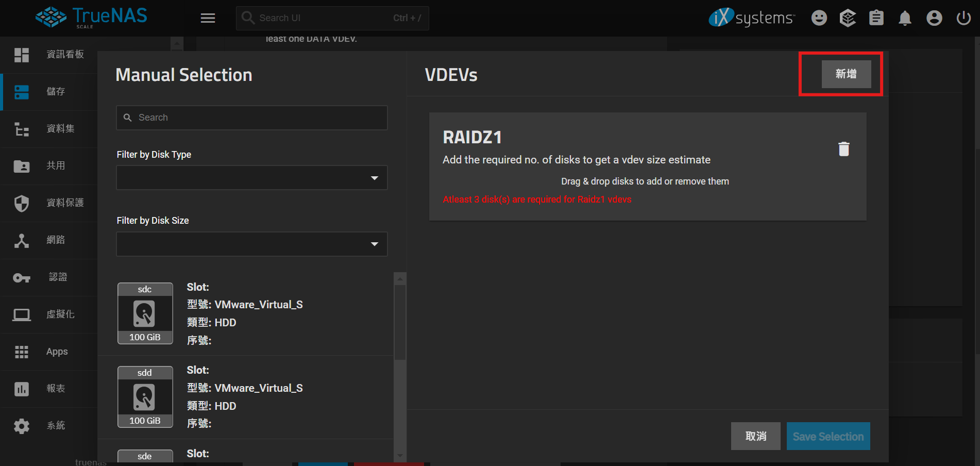The width and height of the screenshot is (980, 466).
Task: Expand the Filter by Disk Type dropdown
Action: pyautogui.click(x=251, y=178)
